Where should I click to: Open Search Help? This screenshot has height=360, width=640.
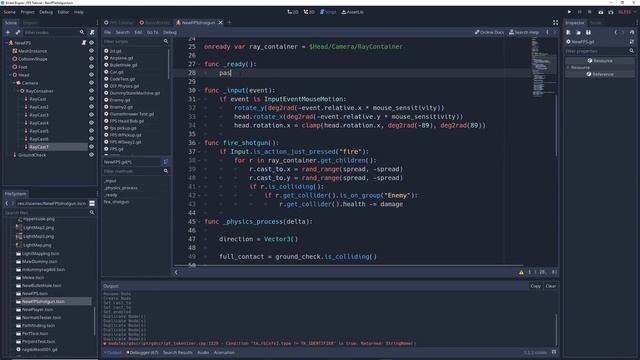click(524, 32)
